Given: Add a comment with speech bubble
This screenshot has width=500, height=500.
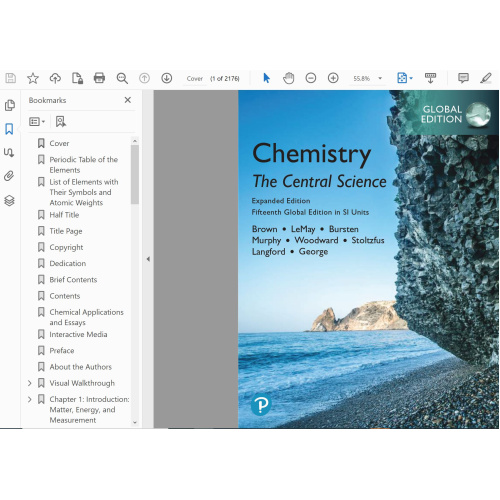Looking at the screenshot, I should coord(463,78).
